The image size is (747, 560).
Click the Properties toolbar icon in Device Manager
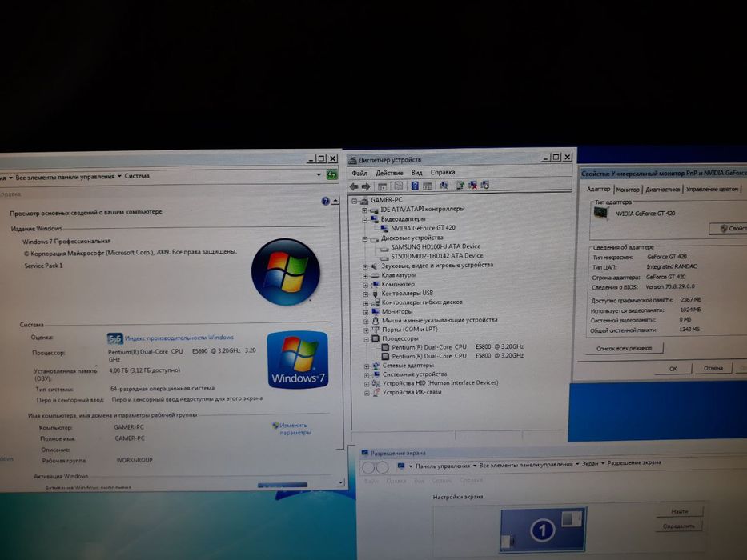(398, 186)
